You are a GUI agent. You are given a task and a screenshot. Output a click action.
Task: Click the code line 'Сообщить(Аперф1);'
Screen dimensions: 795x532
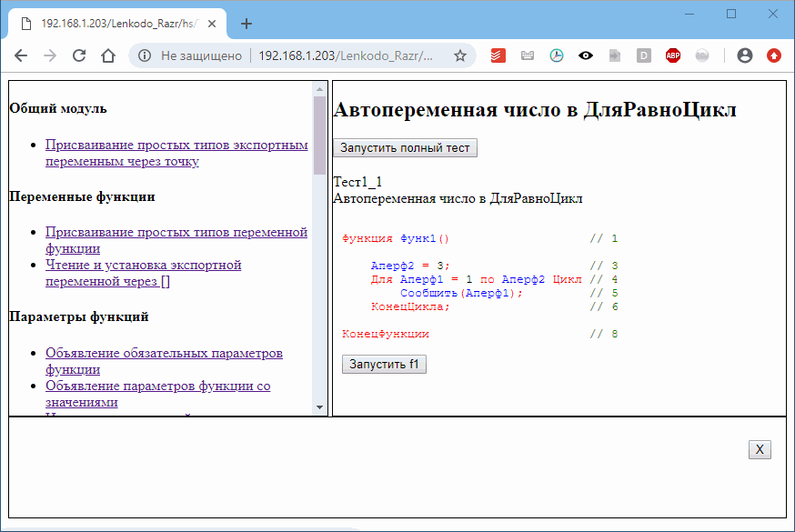tap(461, 294)
